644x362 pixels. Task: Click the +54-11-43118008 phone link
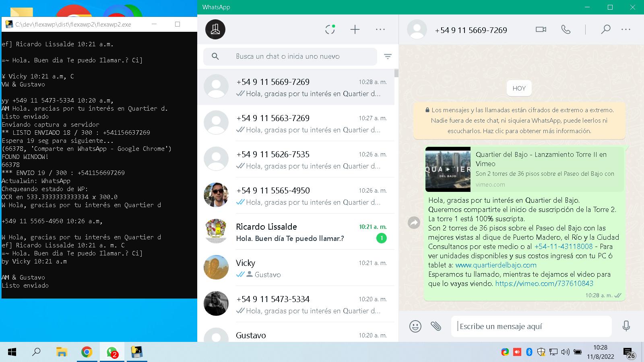[563, 247]
